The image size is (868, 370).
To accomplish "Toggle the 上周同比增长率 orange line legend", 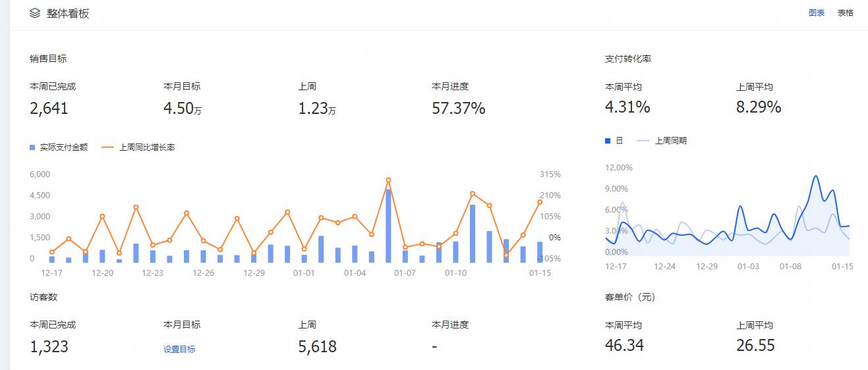I will point(108,147).
